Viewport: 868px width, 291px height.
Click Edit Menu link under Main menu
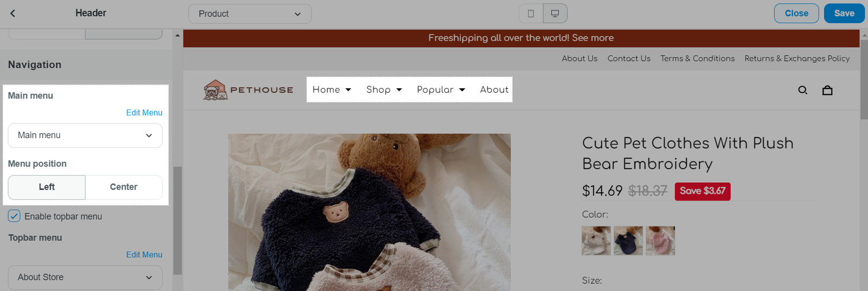[144, 113]
